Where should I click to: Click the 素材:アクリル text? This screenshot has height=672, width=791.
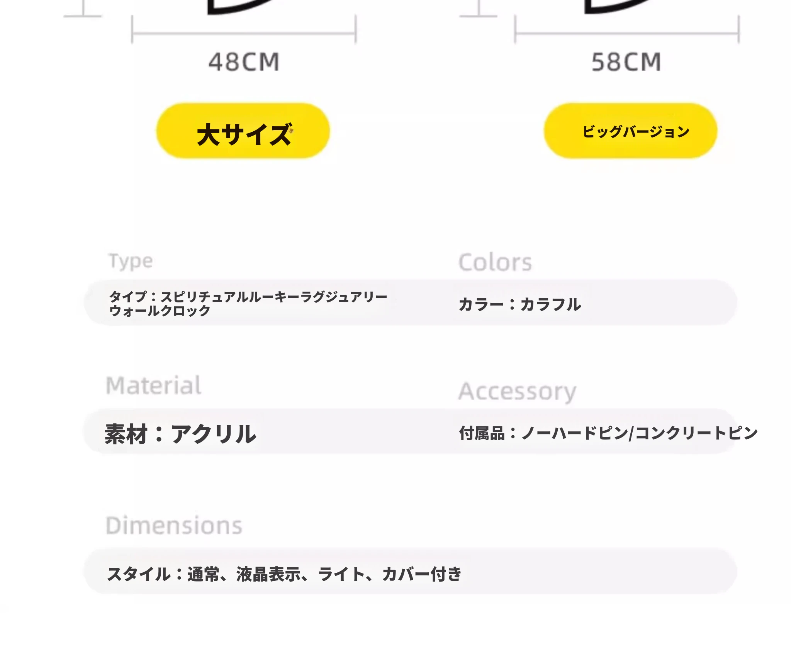click(x=180, y=434)
